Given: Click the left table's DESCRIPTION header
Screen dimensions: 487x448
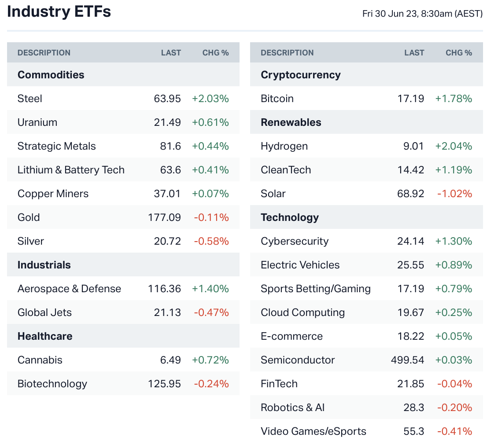Looking at the screenshot, I should click(44, 53).
